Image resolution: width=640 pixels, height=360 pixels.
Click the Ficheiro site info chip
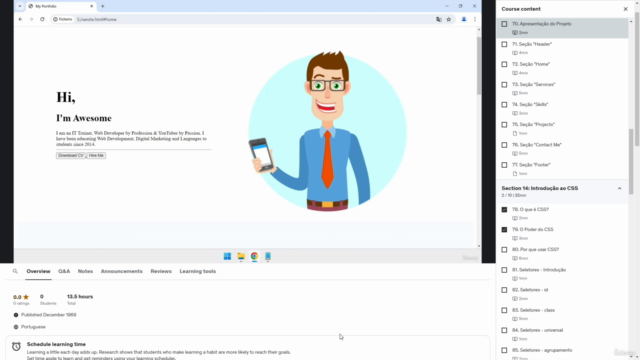[x=62, y=19]
